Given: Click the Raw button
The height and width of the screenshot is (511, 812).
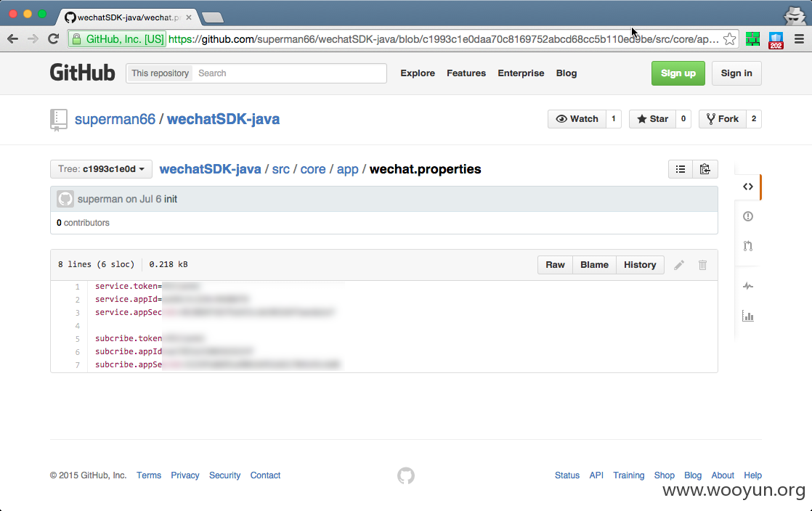Looking at the screenshot, I should pos(555,264).
